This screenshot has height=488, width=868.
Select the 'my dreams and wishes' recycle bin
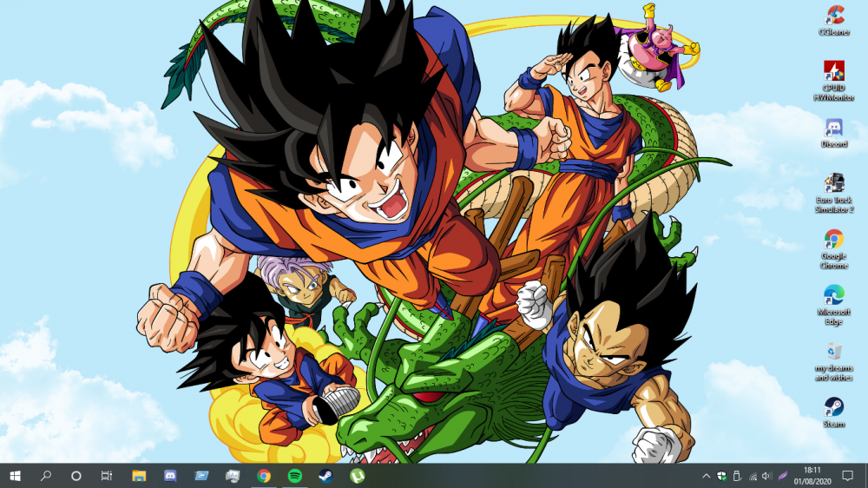(833, 362)
